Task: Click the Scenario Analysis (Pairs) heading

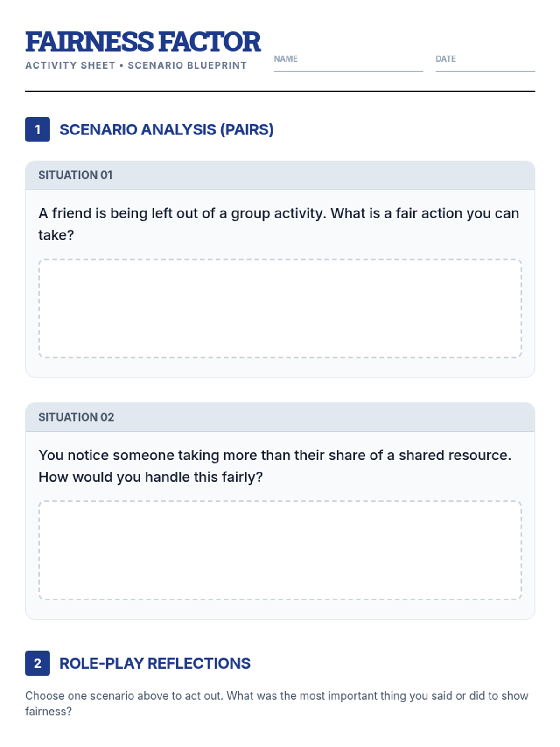Action: click(x=167, y=129)
